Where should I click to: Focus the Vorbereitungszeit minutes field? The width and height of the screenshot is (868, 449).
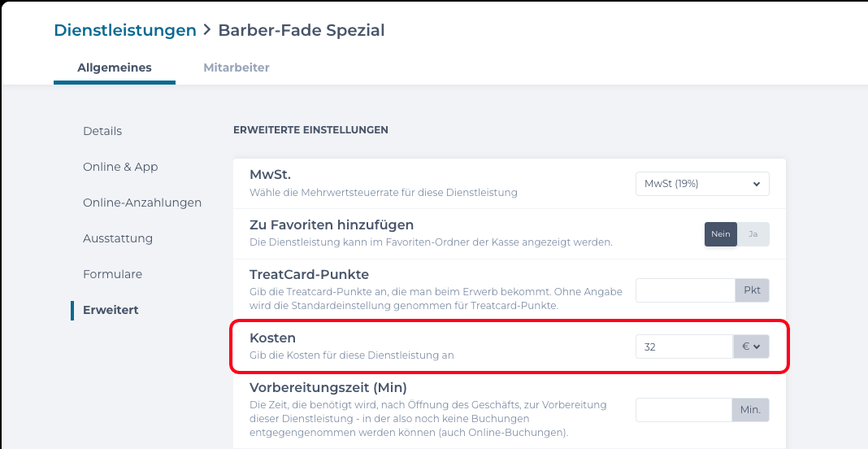pos(685,410)
